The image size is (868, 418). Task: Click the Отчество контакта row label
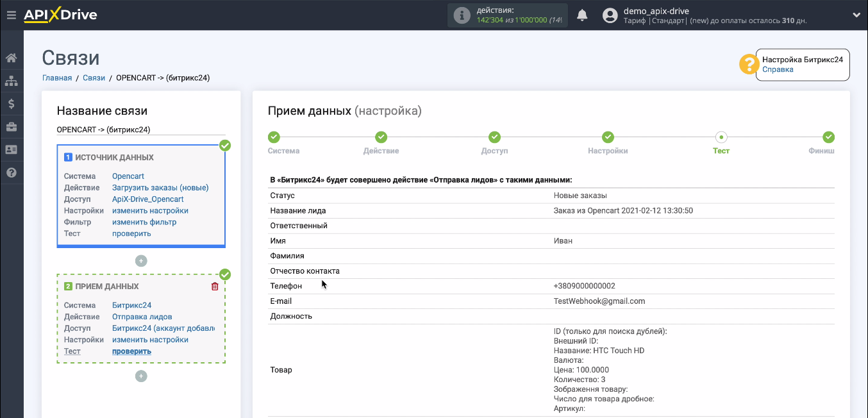(x=305, y=271)
